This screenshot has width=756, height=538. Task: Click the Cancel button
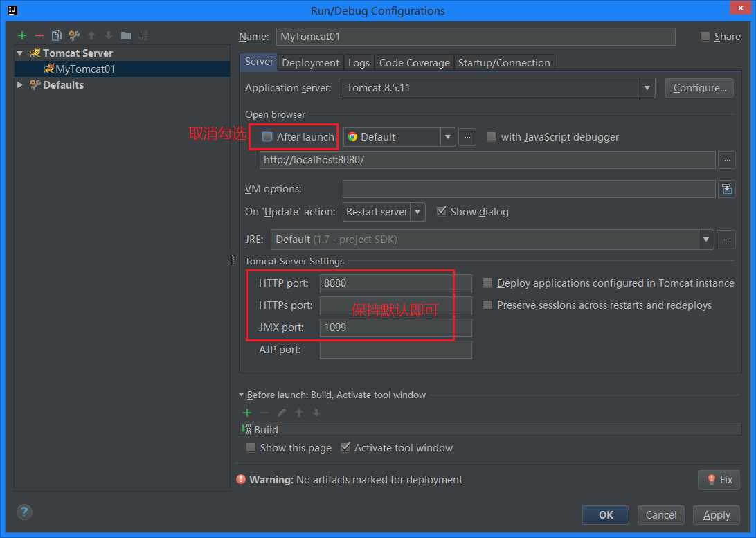[661, 515]
